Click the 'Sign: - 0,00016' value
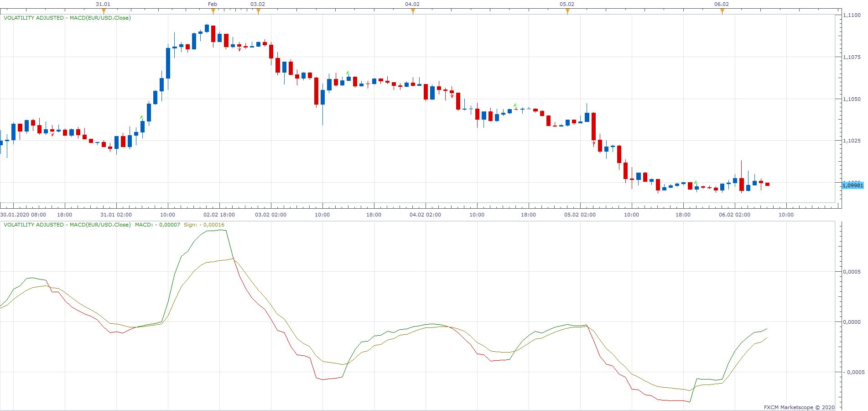The image size is (868, 411). pyautogui.click(x=204, y=225)
